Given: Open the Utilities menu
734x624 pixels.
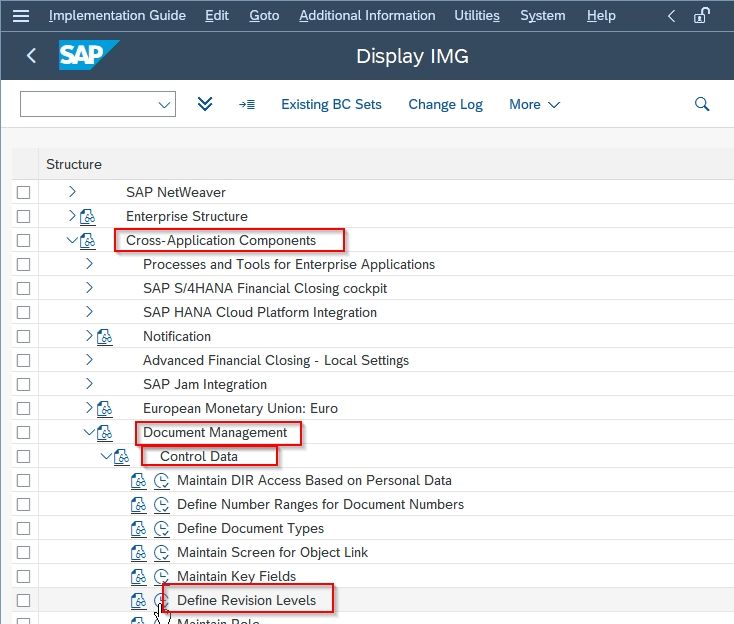Looking at the screenshot, I should pos(477,15).
